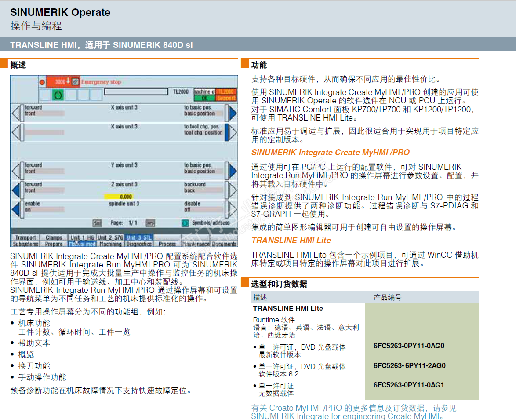Image resolution: width=516 pixels, height=420 pixels.
Task: Click the Emergency stop red text
Action: point(101,82)
